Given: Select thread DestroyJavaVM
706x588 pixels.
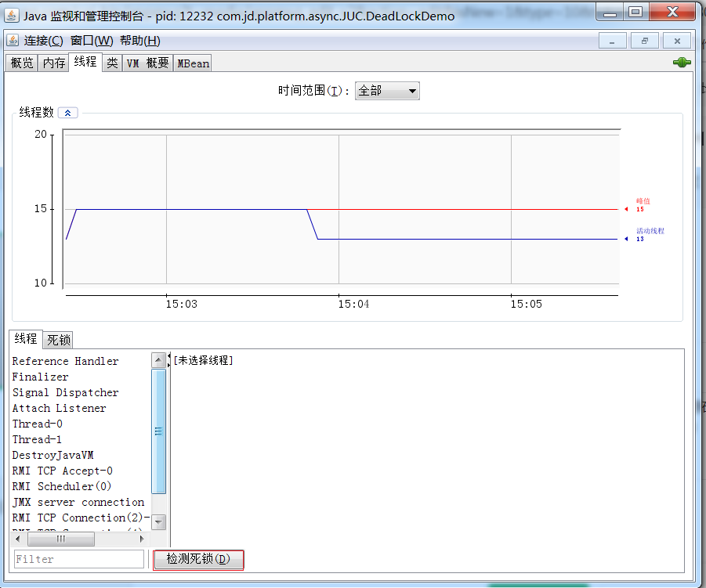Looking at the screenshot, I should [x=52, y=455].
